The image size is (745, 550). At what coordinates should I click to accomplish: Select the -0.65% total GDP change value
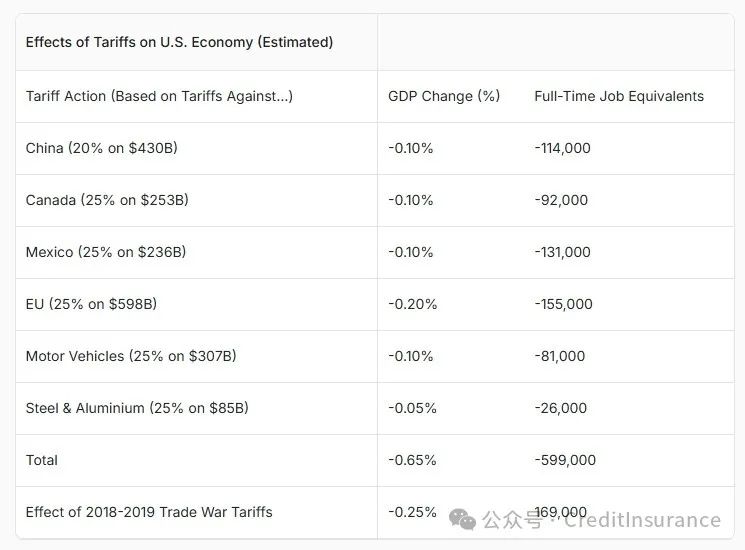tap(412, 460)
